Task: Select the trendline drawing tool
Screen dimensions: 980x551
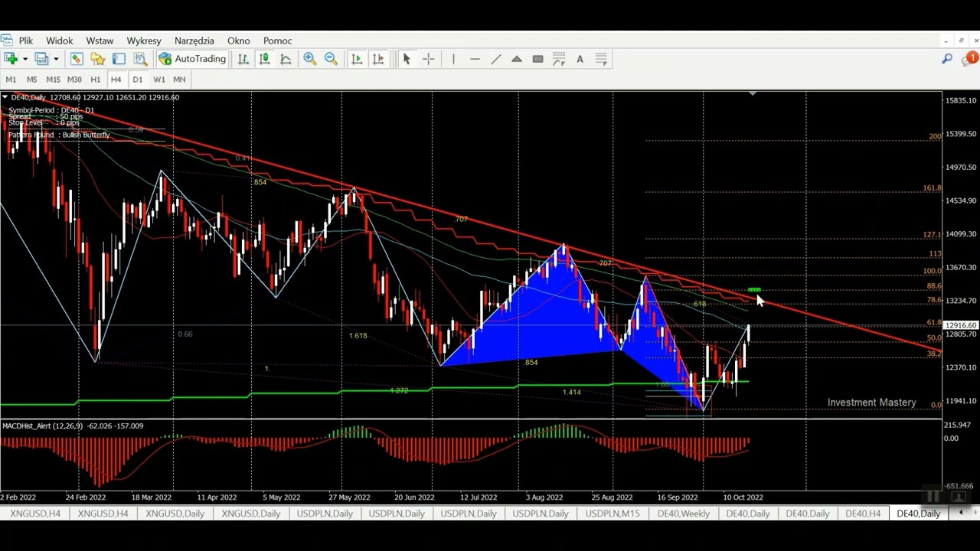Action: coord(495,59)
